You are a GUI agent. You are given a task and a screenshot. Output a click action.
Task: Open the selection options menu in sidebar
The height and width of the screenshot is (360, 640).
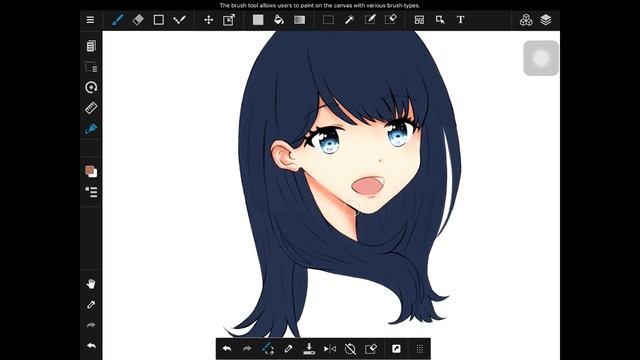tap(91, 67)
